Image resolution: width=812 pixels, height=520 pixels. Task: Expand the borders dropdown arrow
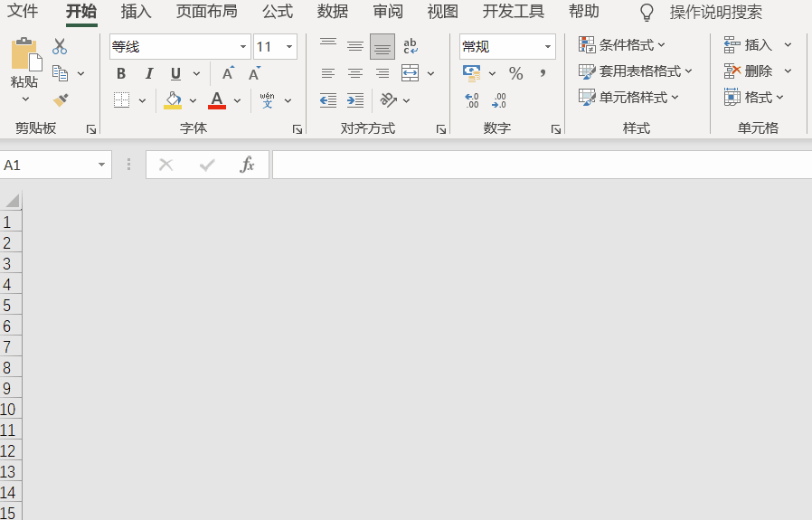click(142, 100)
